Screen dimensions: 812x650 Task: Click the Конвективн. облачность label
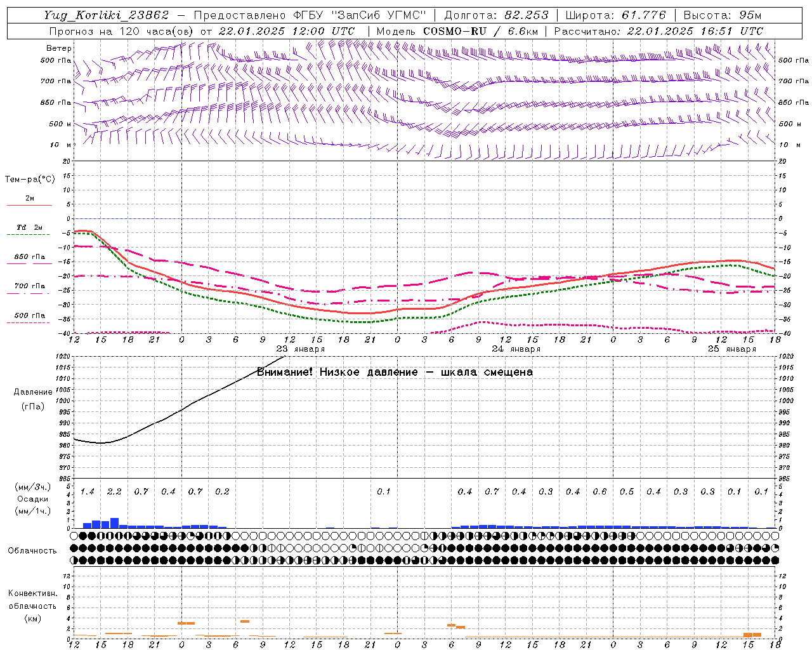pos(33,600)
